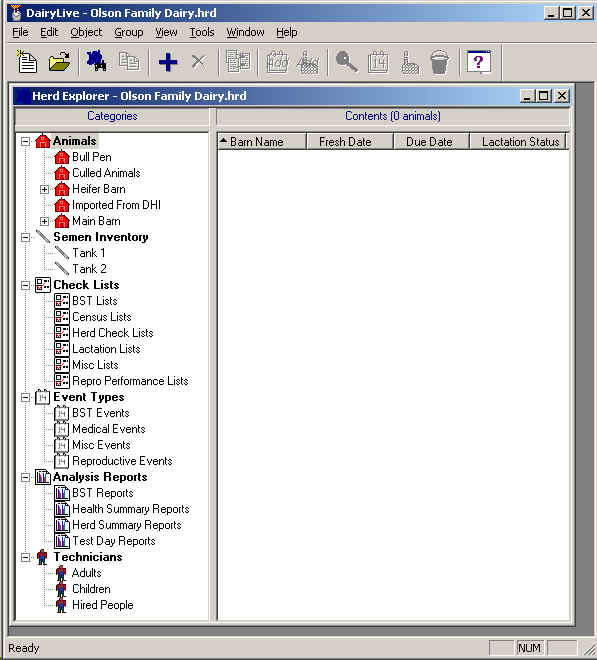Minimize the Herd Explorer child window
This screenshot has height=660, width=597.
point(528,96)
